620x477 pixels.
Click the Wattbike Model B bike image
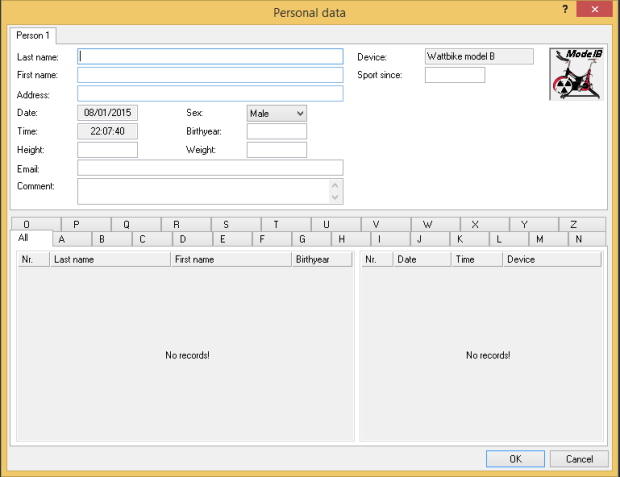pos(578,75)
